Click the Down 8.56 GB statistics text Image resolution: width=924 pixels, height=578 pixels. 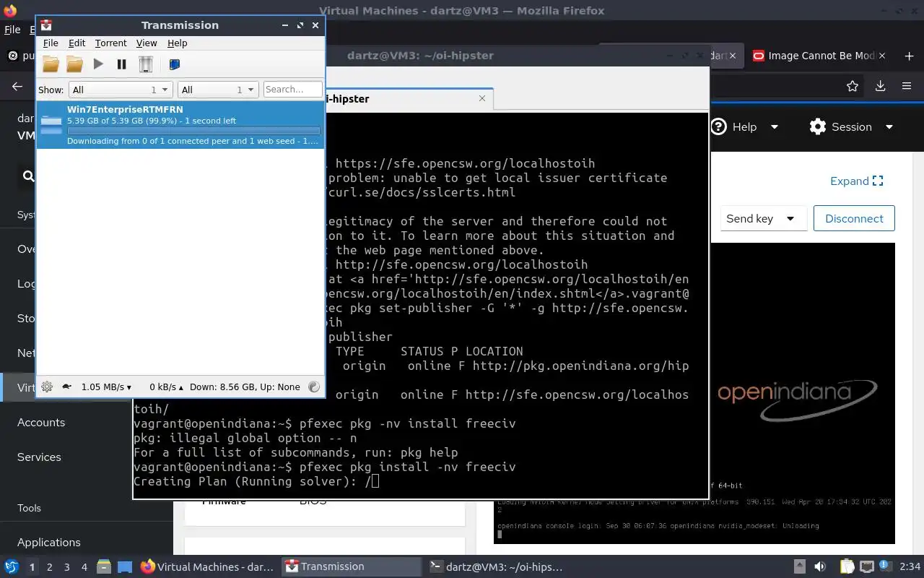click(x=245, y=387)
